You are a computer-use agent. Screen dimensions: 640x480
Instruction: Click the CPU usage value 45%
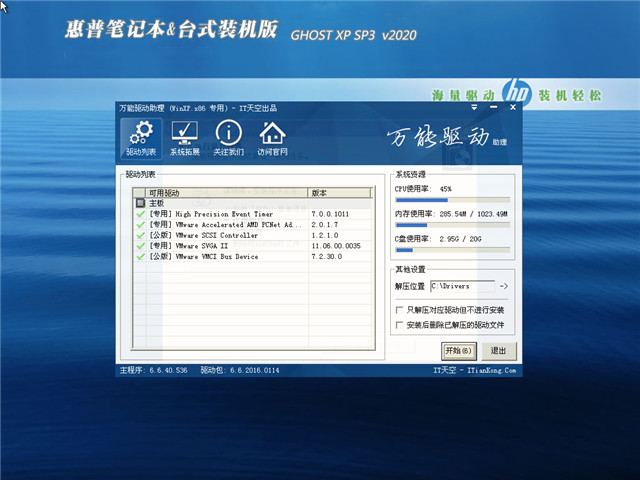tap(445, 189)
